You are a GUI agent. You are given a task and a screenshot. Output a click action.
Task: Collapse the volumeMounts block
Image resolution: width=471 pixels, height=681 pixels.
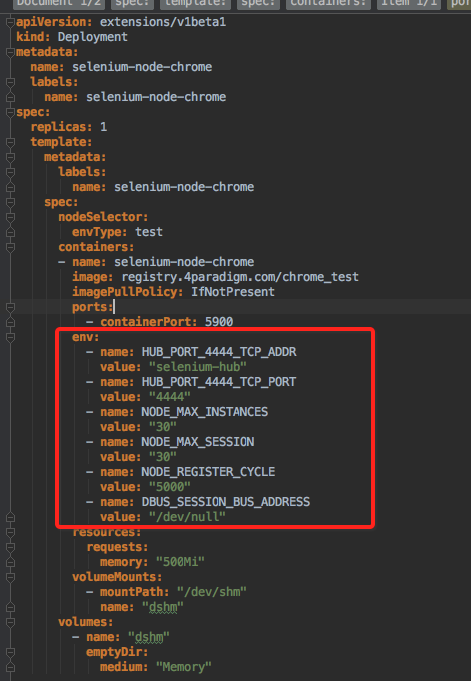[10, 577]
